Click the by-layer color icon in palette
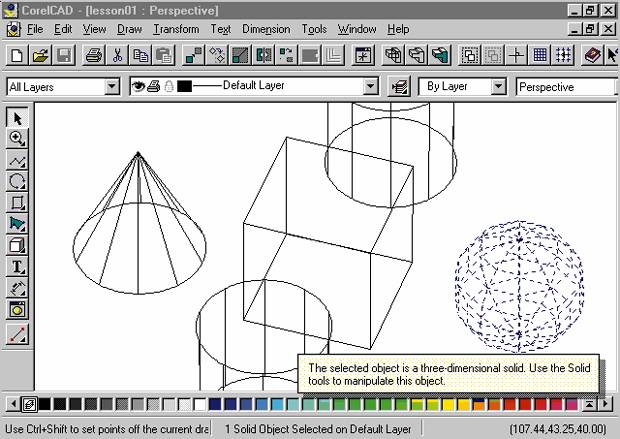 pyautogui.click(x=30, y=404)
